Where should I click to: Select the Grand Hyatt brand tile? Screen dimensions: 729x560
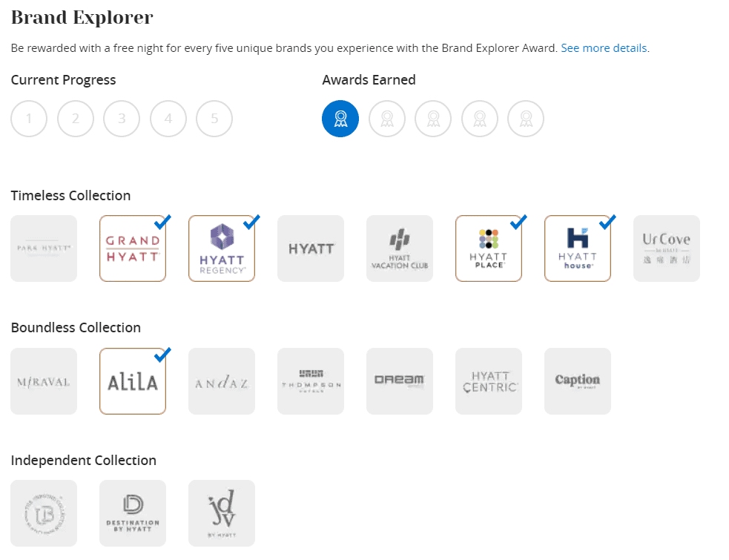point(133,248)
